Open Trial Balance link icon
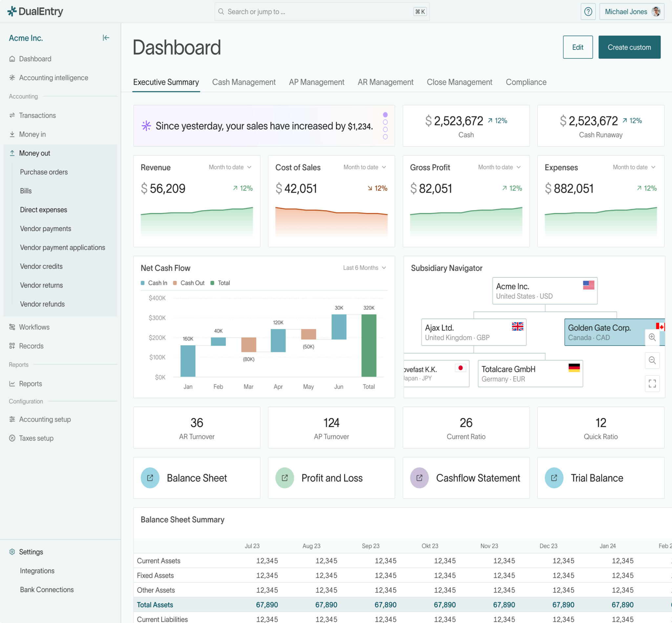The width and height of the screenshot is (672, 623). [x=554, y=478]
